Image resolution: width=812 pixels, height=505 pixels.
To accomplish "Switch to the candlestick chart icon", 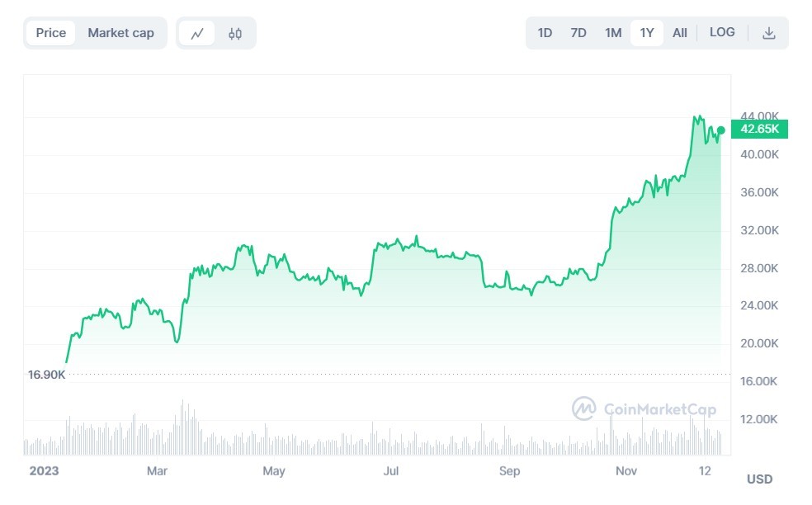I will 235,34.
